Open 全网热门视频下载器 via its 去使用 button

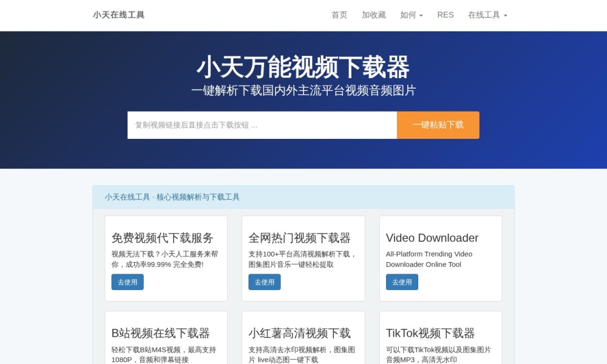(x=264, y=282)
